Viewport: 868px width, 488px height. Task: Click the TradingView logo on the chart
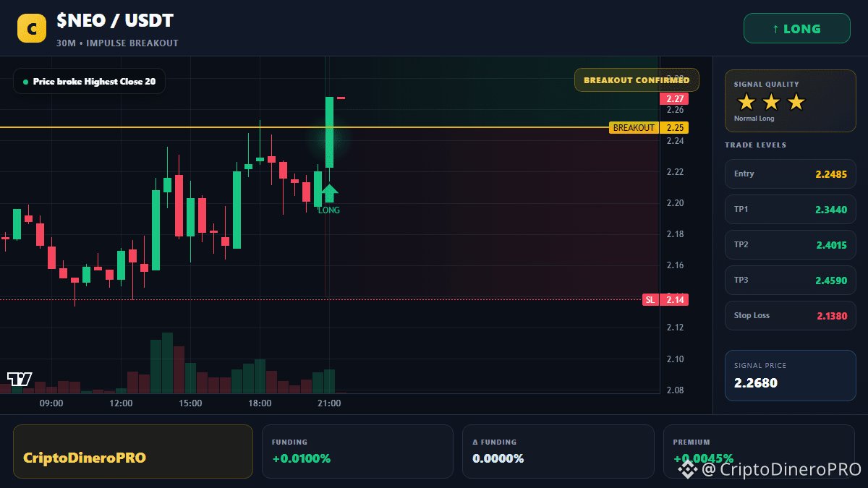[x=20, y=378]
